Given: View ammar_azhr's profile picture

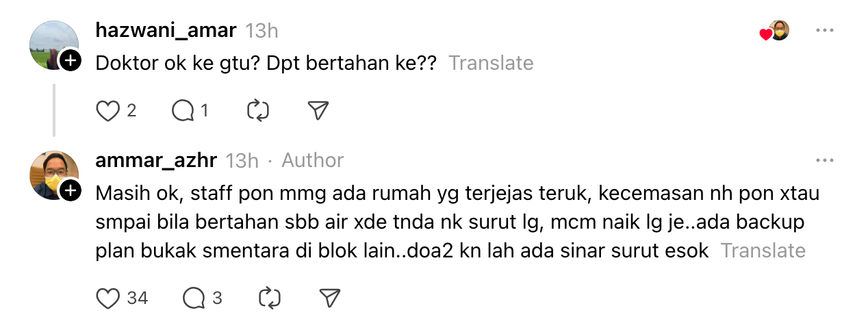Looking at the screenshot, I should 52,174.
